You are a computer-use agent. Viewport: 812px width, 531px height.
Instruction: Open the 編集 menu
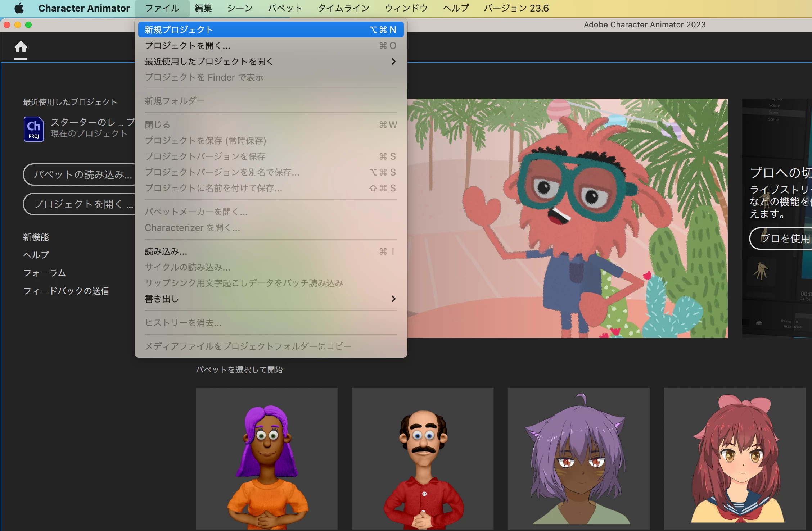[203, 8]
